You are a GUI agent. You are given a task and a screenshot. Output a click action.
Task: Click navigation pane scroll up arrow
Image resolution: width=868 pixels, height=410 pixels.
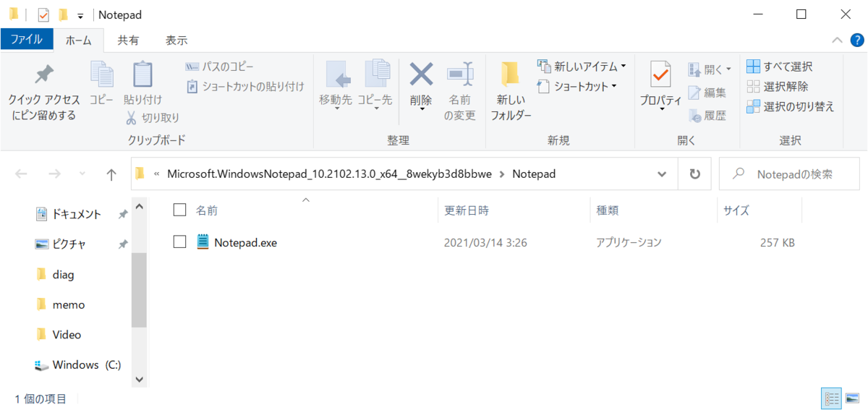[x=139, y=208]
